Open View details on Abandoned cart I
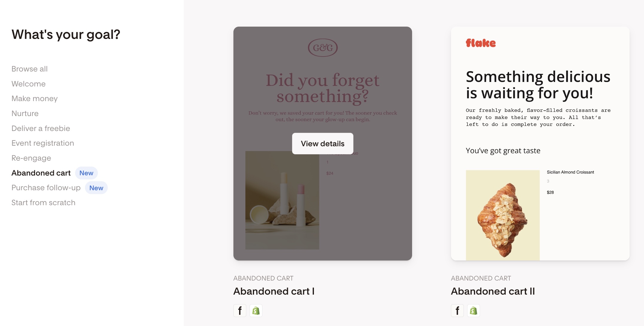644x326 pixels. point(323,144)
